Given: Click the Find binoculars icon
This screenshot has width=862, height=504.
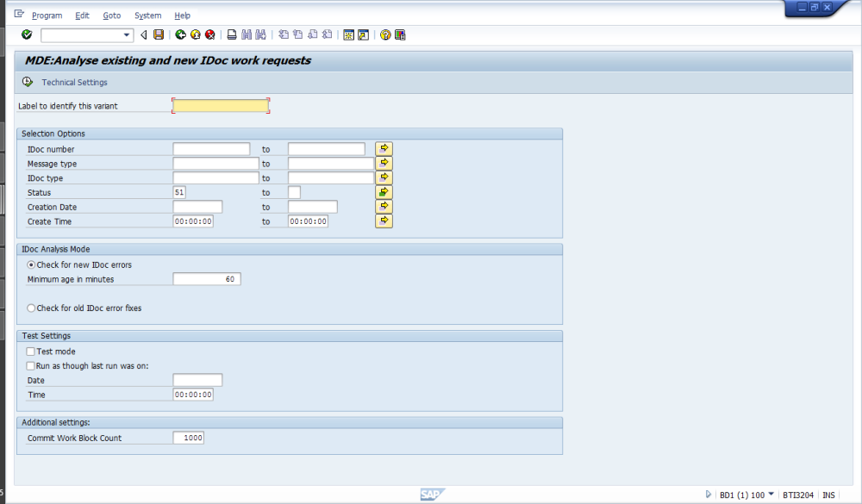Looking at the screenshot, I should click(x=247, y=34).
